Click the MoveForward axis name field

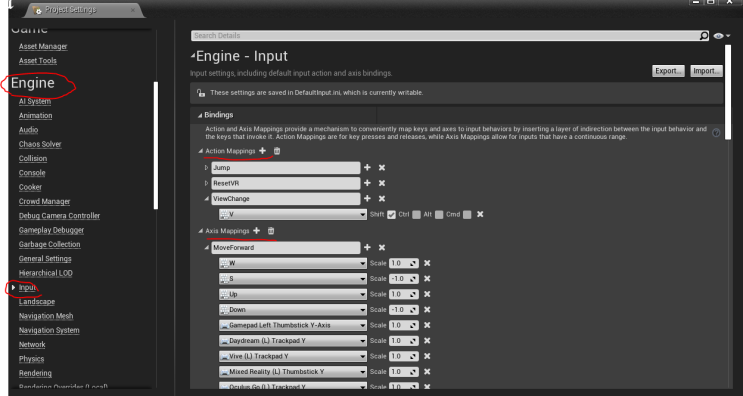[286, 247]
